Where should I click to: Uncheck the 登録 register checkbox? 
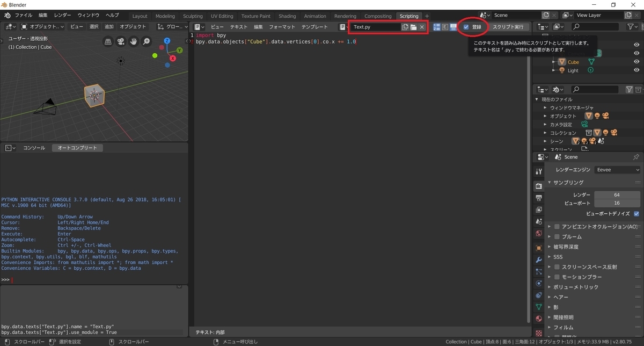tap(466, 27)
